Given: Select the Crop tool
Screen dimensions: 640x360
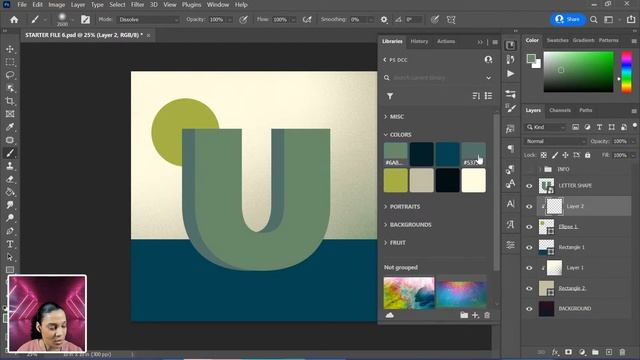Looking at the screenshot, I should click(10, 101).
